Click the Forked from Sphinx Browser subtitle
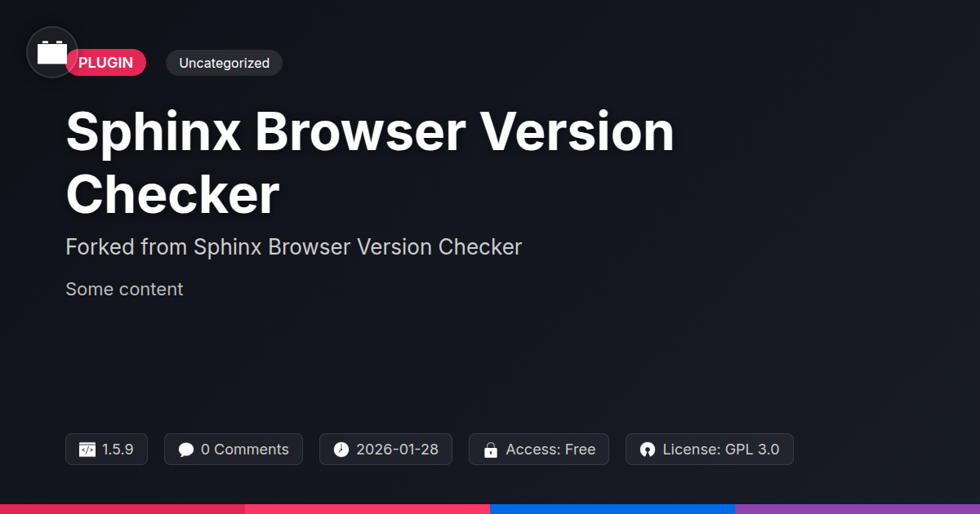 click(x=294, y=246)
